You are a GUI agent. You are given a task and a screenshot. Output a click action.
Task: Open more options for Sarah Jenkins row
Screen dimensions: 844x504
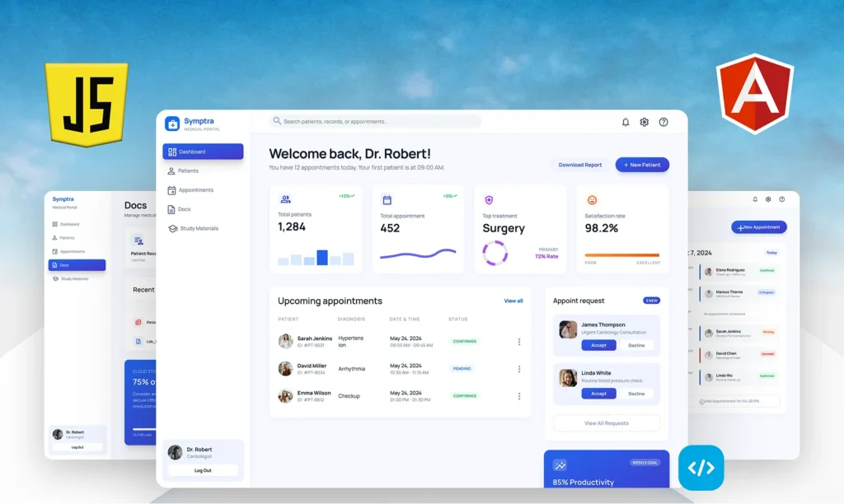(519, 342)
